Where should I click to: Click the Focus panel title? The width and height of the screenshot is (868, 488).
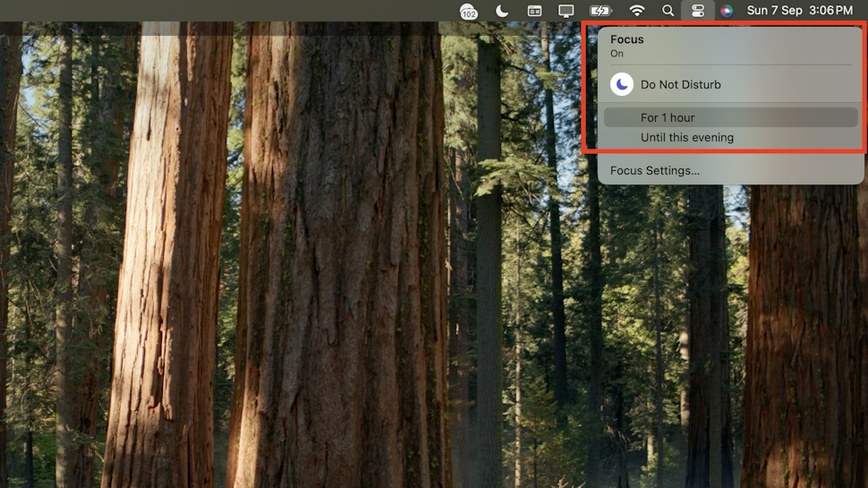[x=626, y=39]
